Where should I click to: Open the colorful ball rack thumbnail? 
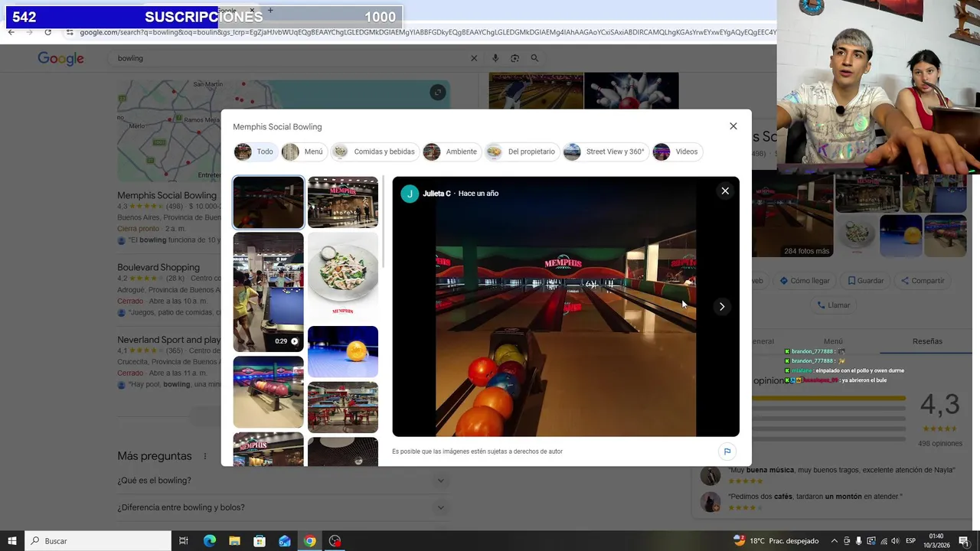pos(268,392)
